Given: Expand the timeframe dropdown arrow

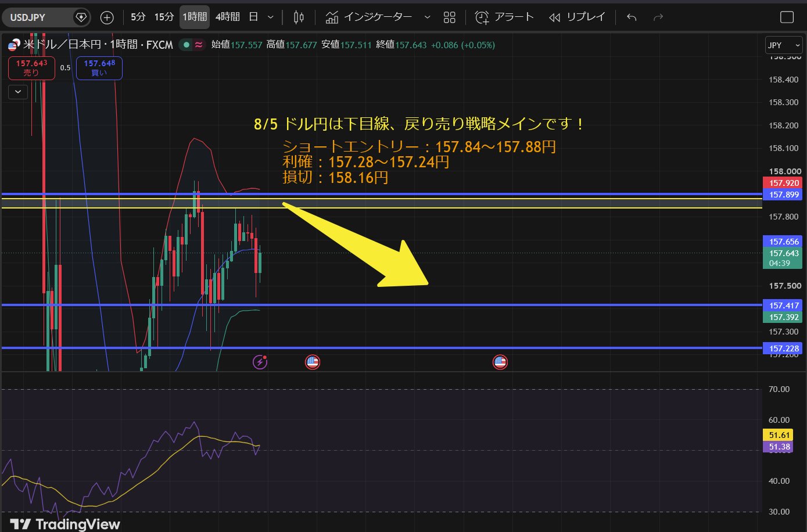Looking at the screenshot, I should (x=271, y=17).
